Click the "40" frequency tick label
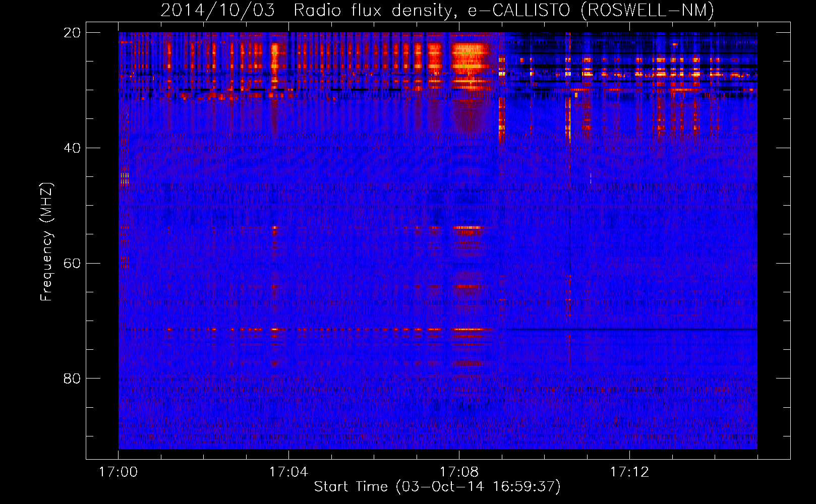The height and width of the screenshot is (504, 816). pos(72,148)
